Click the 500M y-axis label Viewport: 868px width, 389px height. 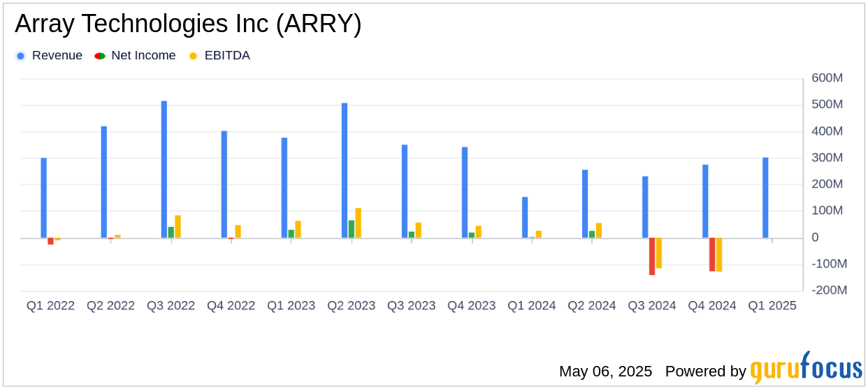tap(827, 105)
